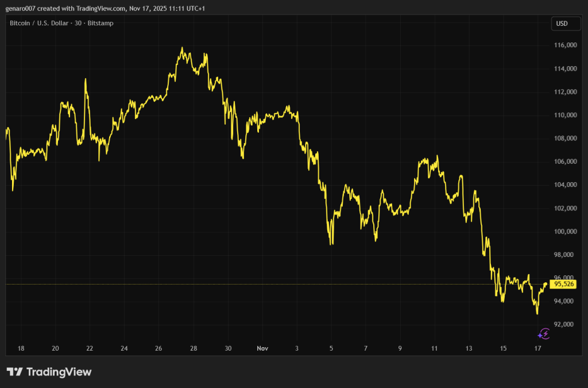The width and height of the screenshot is (588, 388).
Task: Click date 11 on the time axis
Action: (x=435, y=348)
